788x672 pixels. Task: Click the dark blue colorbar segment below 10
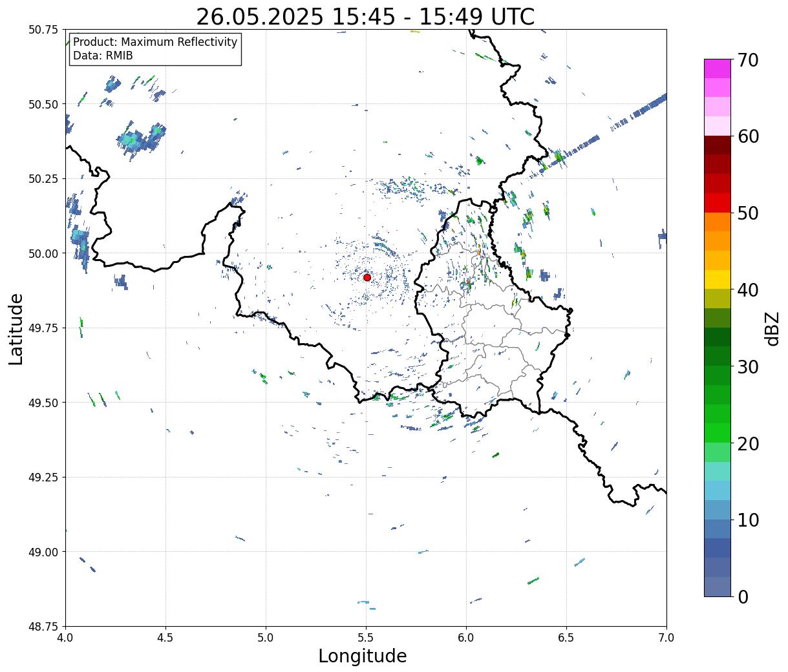718,547
